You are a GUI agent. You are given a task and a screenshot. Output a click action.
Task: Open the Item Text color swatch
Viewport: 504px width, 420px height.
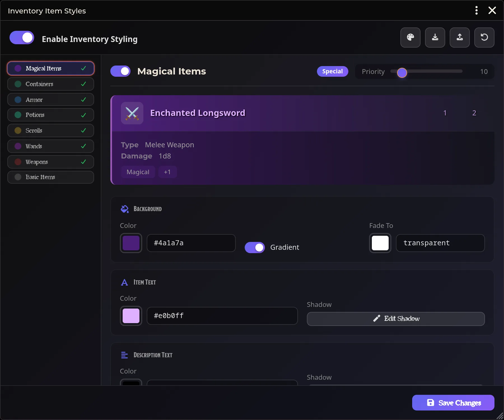[131, 316]
